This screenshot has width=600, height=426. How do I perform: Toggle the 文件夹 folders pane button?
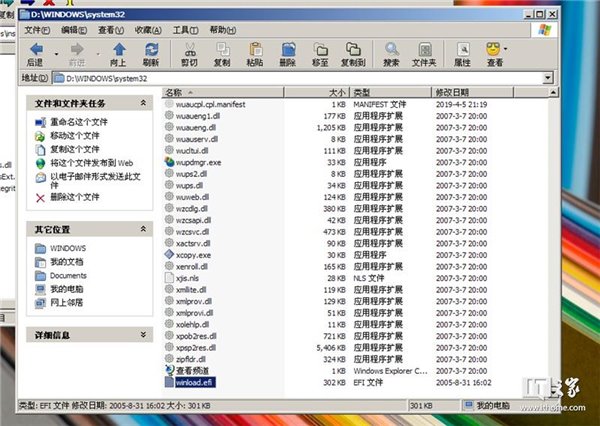tap(424, 54)
